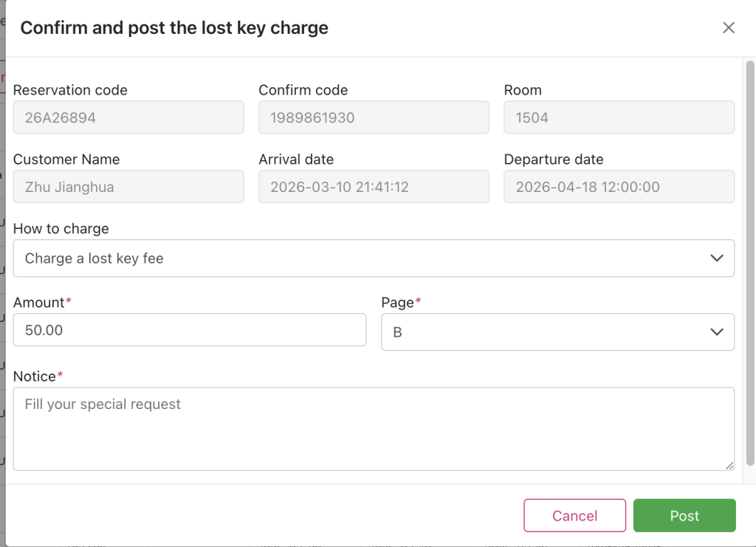The width and height of the screenshot is (756, 547).
Task: Click the Reservation code field
Action: point(128,117)
